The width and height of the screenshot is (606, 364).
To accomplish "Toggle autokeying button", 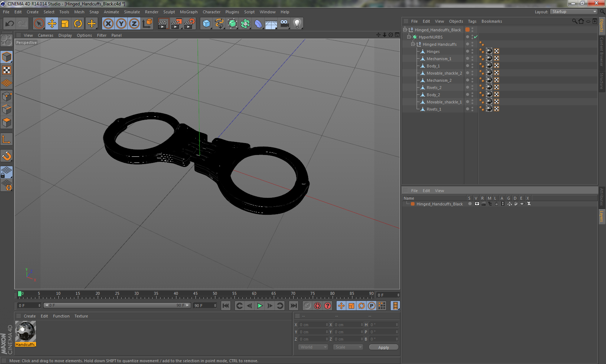I will 317,306.
